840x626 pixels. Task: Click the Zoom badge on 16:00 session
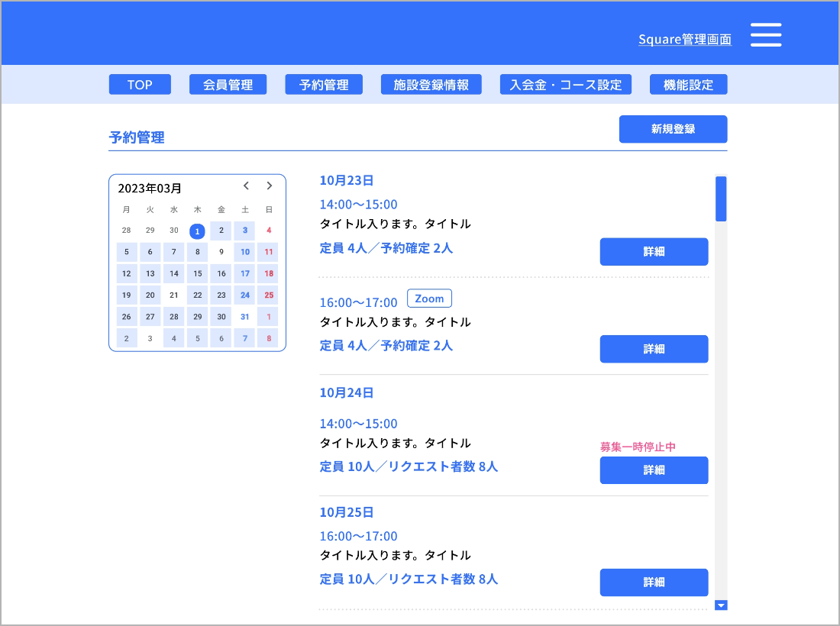point(429,298)
